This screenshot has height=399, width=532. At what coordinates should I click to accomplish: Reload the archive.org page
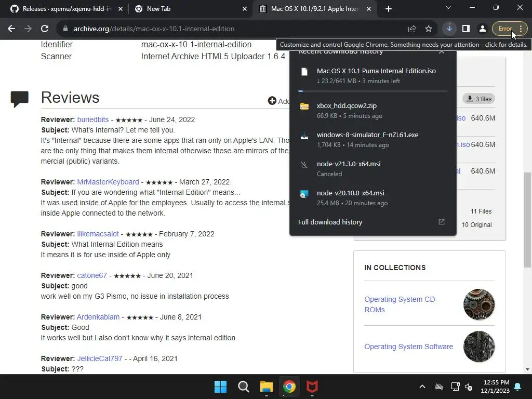(x=45, y=29)
